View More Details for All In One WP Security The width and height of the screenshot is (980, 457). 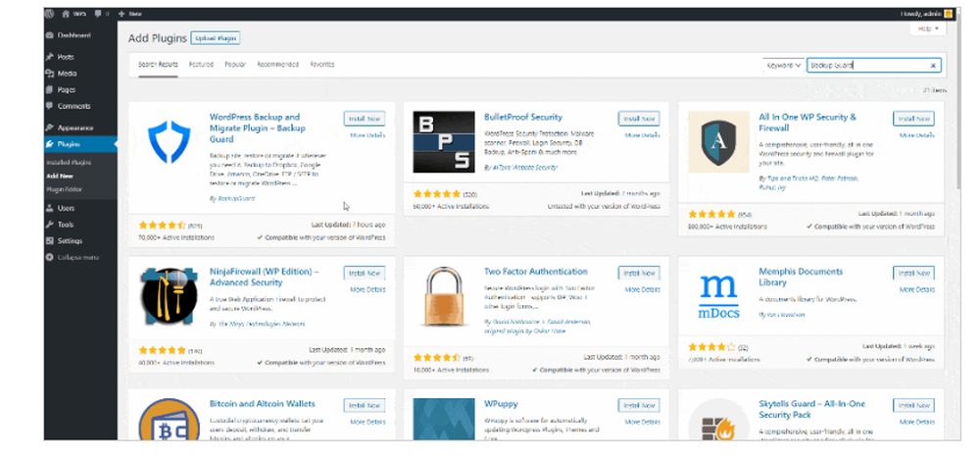(917, 135)
